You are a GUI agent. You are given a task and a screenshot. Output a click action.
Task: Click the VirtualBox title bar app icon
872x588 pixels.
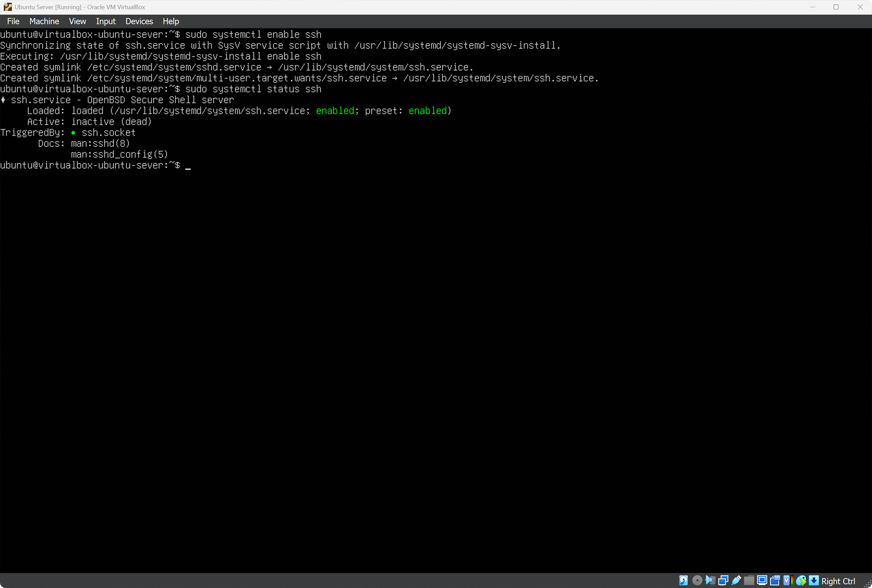pyautogui.click(x=7, y=7)
